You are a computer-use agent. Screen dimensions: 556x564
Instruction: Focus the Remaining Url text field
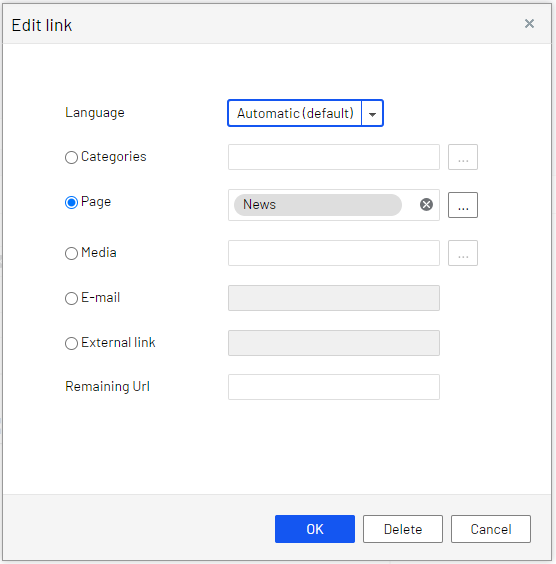334,387
